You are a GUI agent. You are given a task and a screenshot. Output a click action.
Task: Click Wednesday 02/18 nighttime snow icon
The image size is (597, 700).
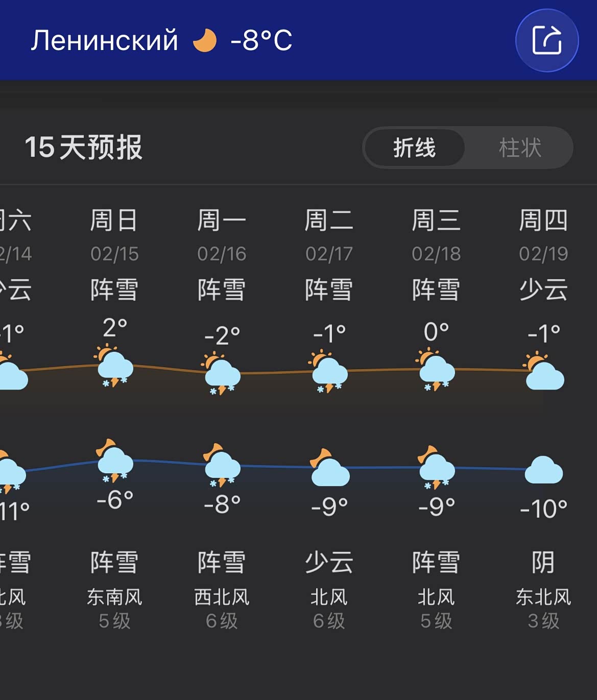point(436,467)
